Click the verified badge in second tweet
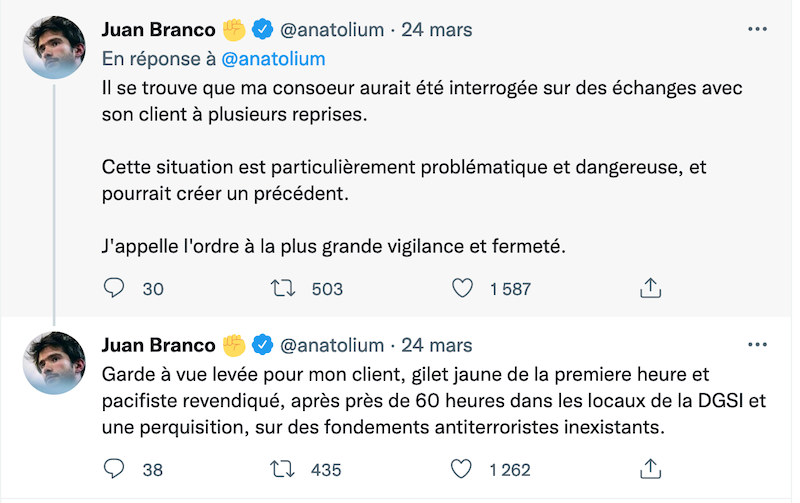The image size is (800, 503). 262,345
